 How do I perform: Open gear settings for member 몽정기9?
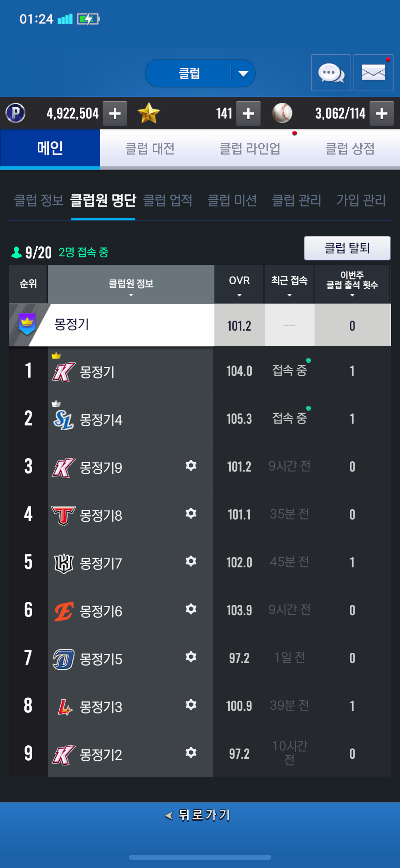(191, 465)
